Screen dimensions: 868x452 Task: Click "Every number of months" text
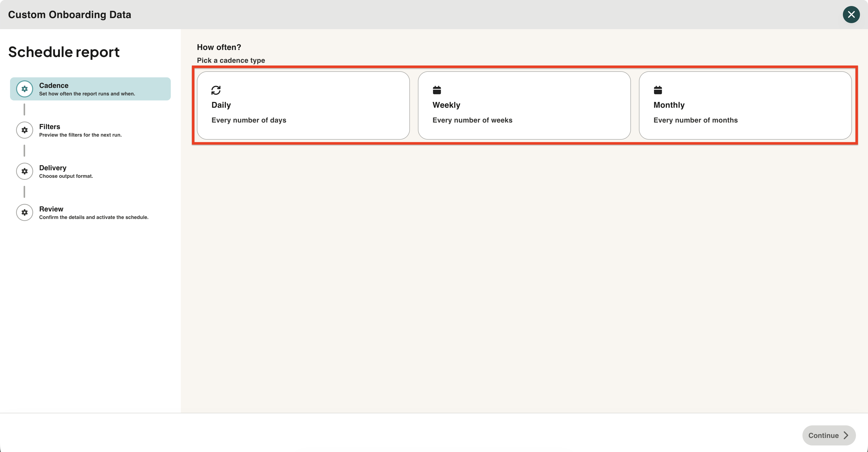click(695, 120)
